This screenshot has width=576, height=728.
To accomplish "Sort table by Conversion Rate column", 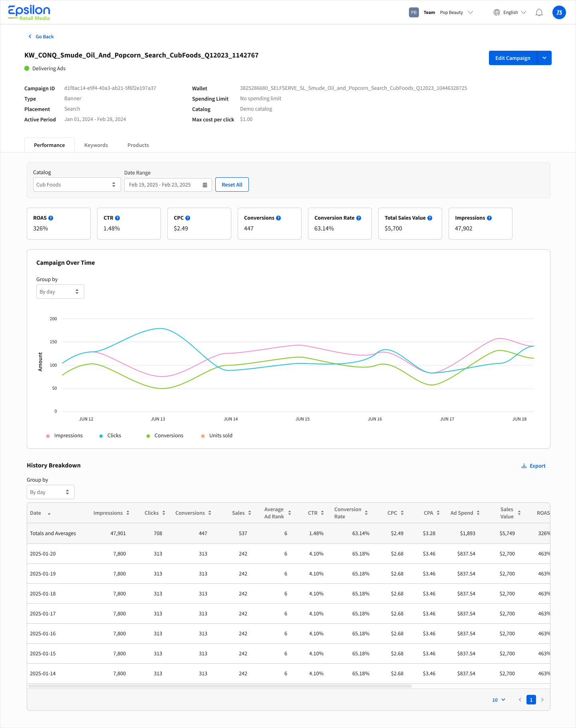I will pyautogui.click(x=366, y=513).
